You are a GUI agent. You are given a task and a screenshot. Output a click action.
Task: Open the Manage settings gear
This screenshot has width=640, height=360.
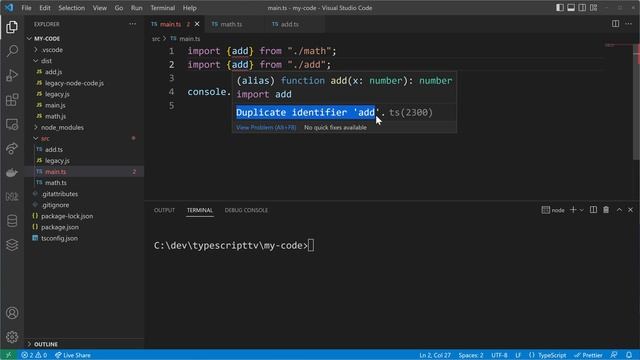point(12,337)
